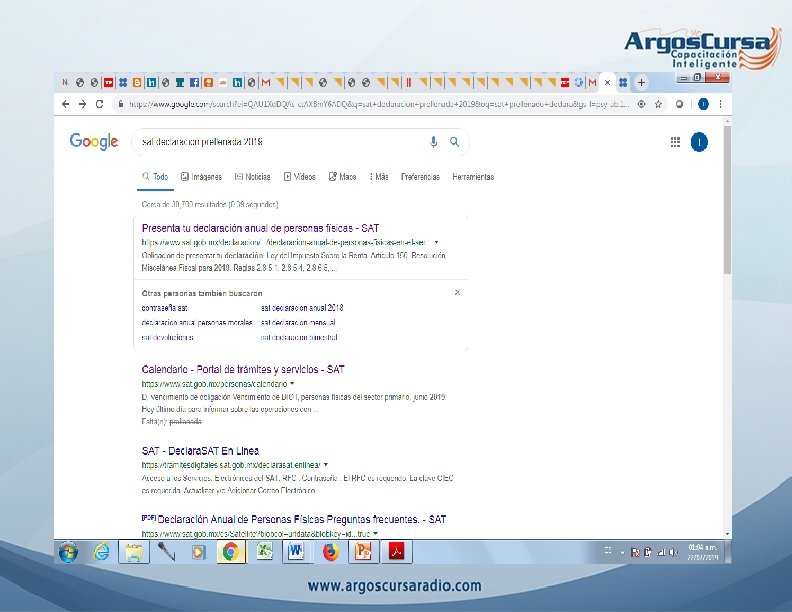This screenshot has width=792, height=612.
Task: Switch to the Imágenes tab
Action: (x=202, y=177)
